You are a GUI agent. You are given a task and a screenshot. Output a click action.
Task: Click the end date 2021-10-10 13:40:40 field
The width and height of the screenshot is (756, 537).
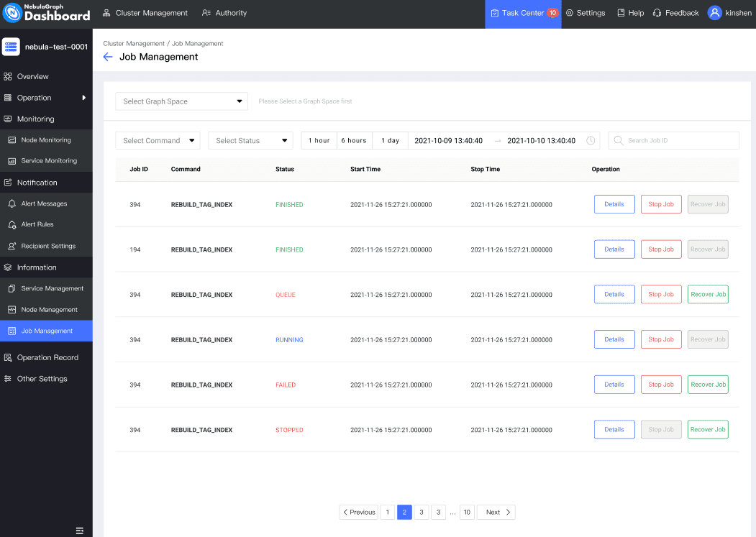tap(541, 141)
